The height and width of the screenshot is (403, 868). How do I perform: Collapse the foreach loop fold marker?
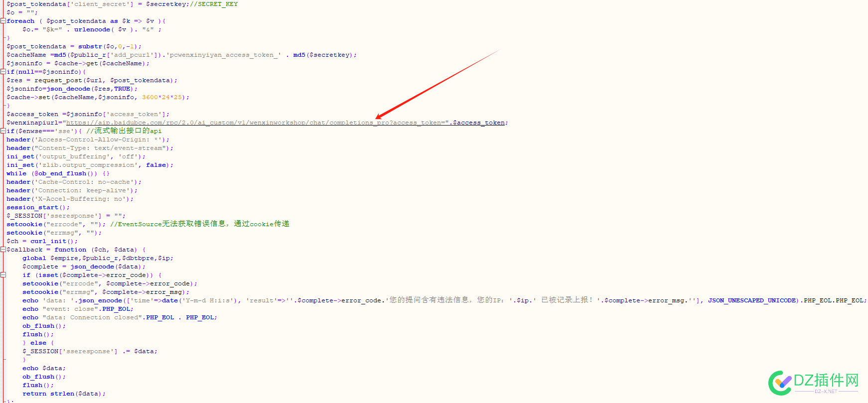tap(3, 21)
